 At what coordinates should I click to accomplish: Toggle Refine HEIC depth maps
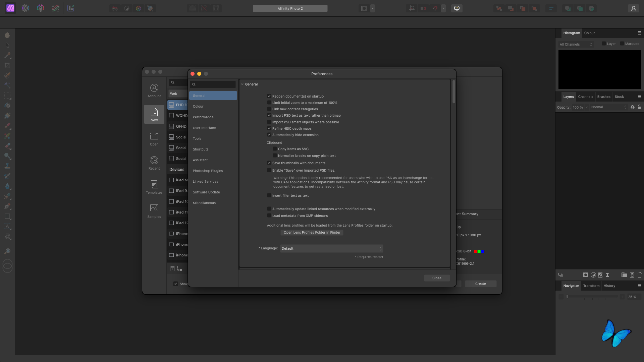[269, 128]
